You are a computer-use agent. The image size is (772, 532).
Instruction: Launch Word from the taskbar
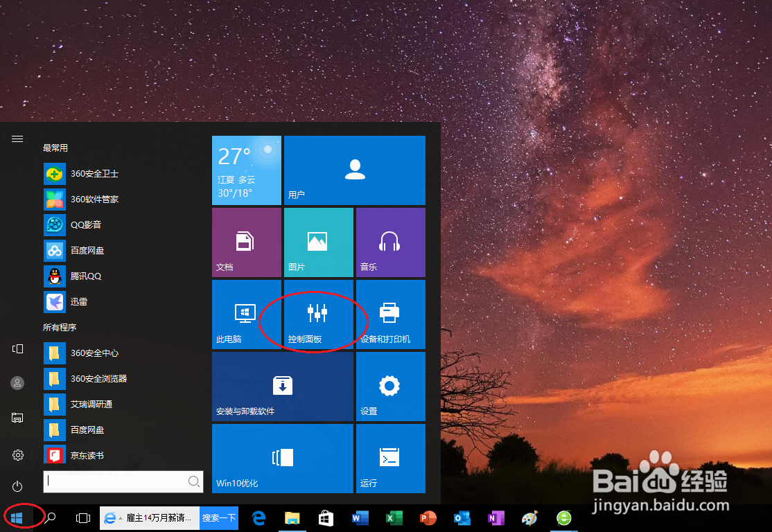(360, 517)
